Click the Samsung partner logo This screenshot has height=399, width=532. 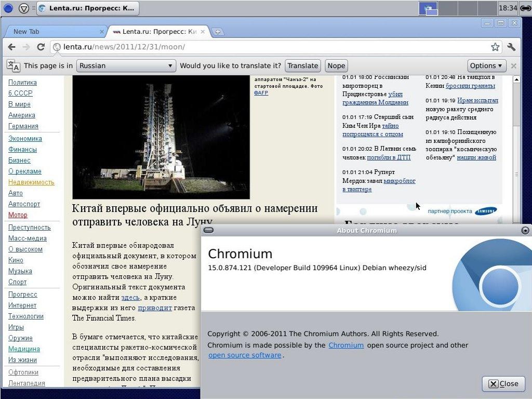pos(486,211)
